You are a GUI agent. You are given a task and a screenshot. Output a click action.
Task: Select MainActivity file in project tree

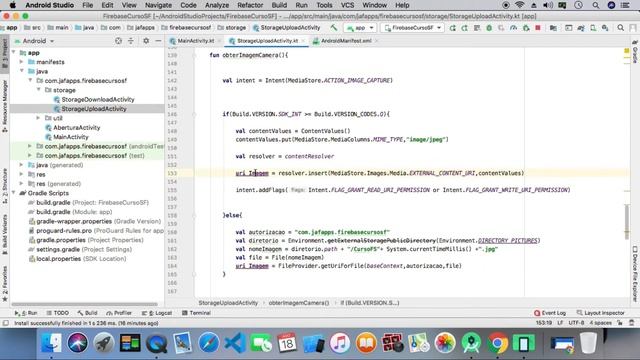(x=71, y=137)
